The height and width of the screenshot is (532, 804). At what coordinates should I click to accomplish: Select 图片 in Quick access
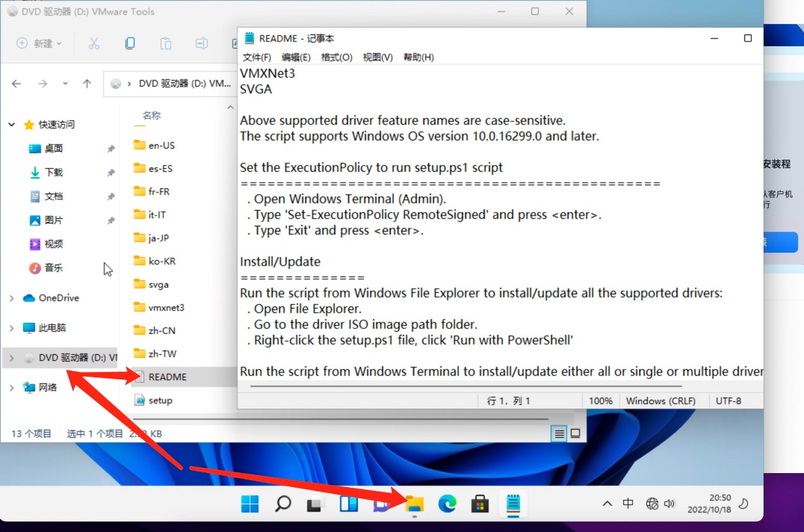(x=54, y=220)
